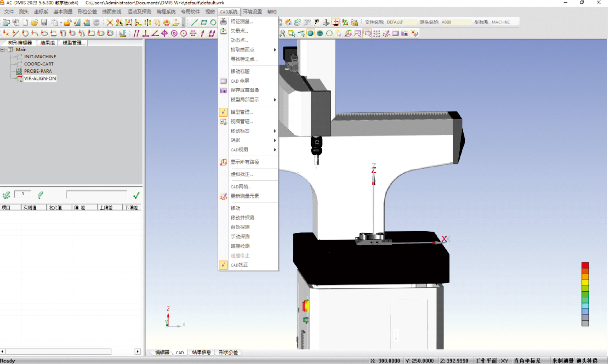Viewport: 609px width, 364px height.
Task: Collapse the Main tree node
Action: 3,50
